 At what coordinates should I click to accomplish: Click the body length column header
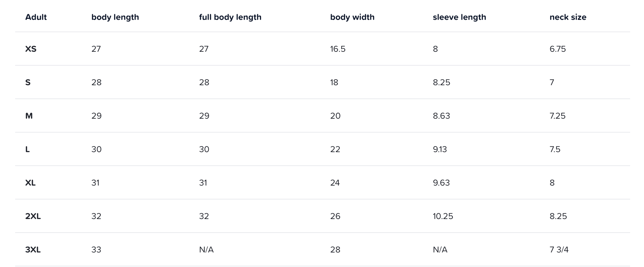[115, 17]
